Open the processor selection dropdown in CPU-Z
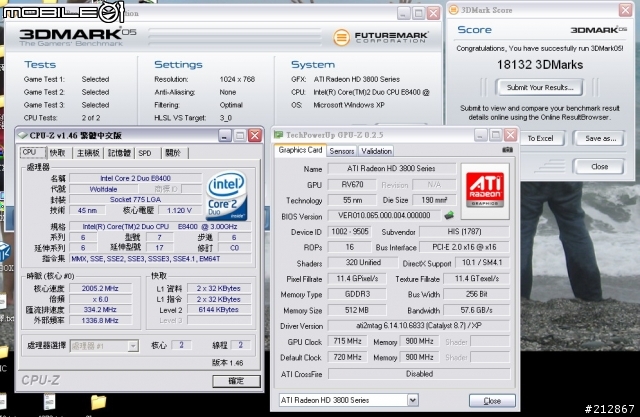 pos(133,346)
